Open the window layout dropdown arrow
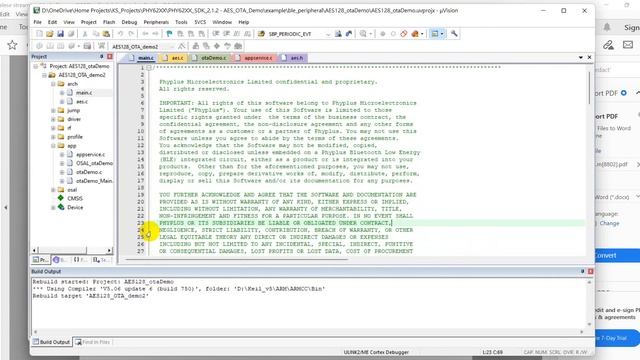The image size is (640, 360). tap(442, 34)
